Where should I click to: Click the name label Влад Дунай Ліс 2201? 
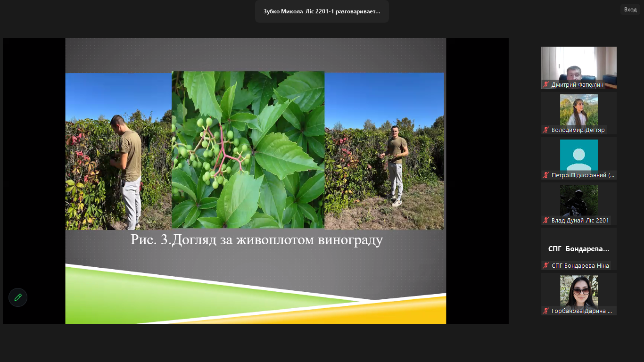[580, 221]
